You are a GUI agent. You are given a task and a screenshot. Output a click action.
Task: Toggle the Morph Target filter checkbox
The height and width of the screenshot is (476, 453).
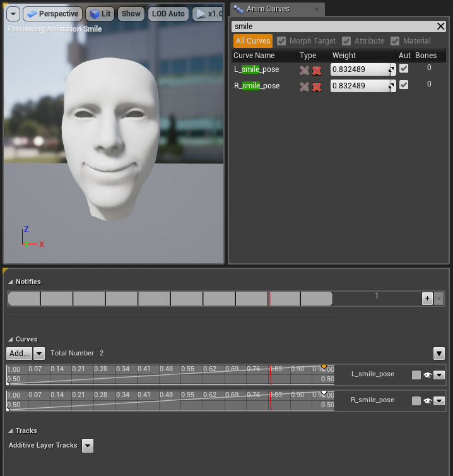tap(281, 41)
